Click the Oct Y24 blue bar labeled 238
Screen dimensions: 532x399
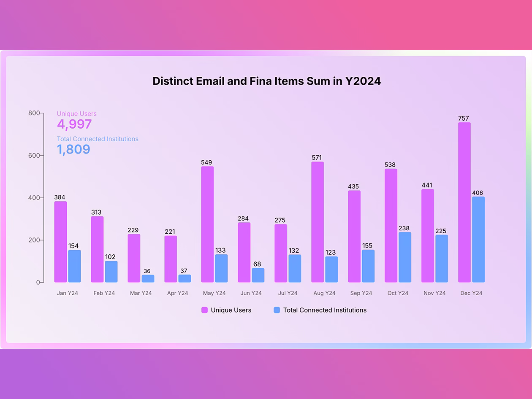pos(405,257)
